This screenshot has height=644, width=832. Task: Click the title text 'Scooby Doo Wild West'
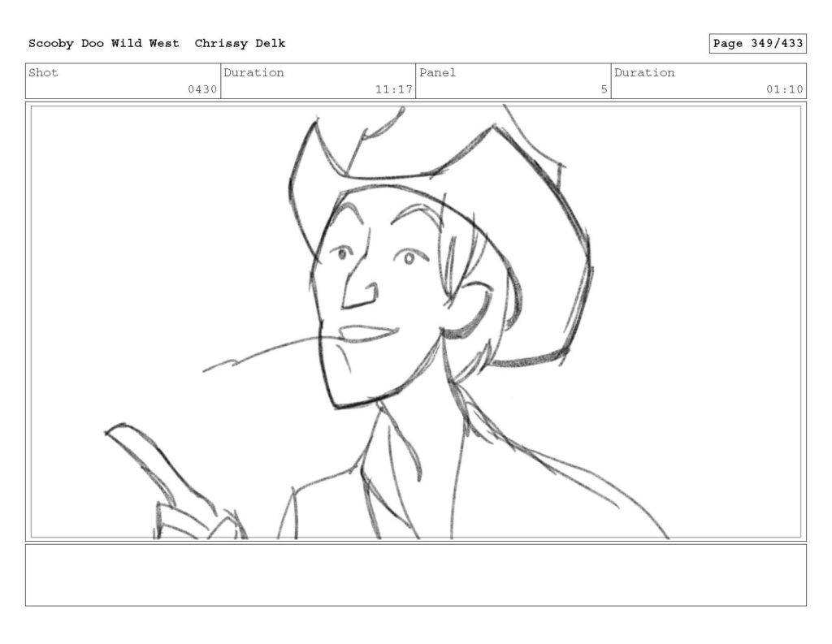(x=103, y=44)
